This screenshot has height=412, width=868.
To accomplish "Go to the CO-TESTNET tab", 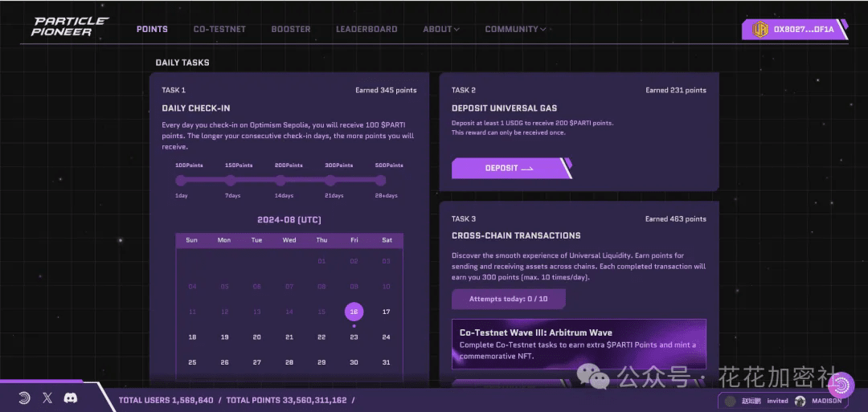I will coord(219,29).
